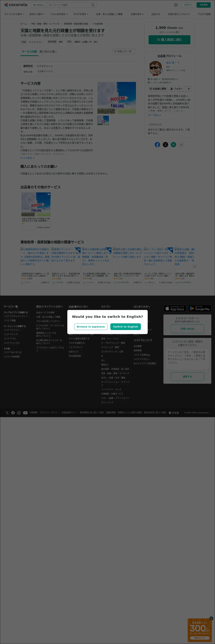Open footer link ココナラ募集
The image size is (215, 644).
(10, 320)
